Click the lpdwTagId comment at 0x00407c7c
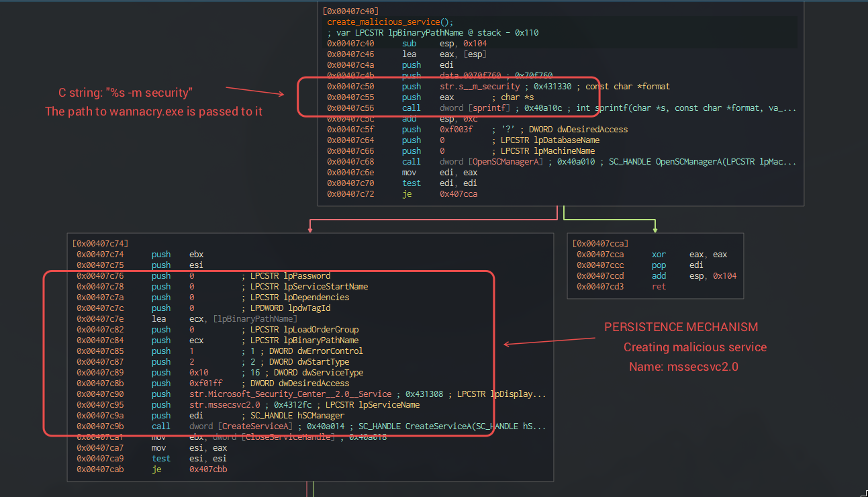868x497 pixels. (286, 308)
